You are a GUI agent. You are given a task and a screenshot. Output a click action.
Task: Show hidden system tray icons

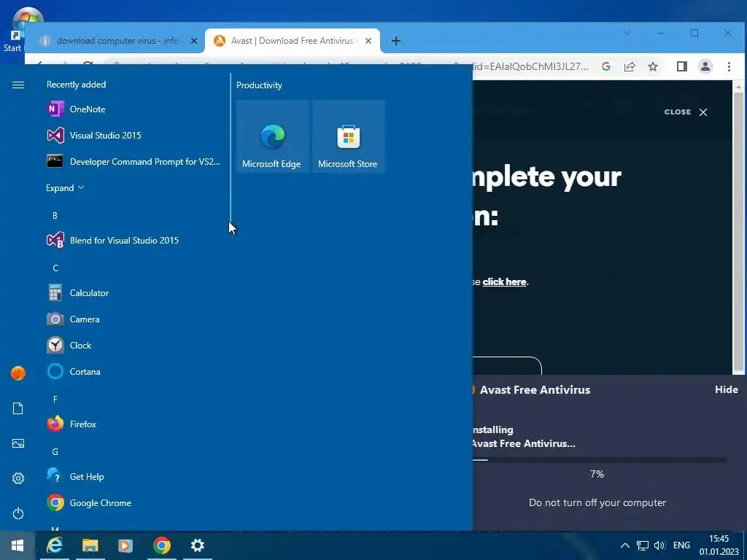pyautogui.click(x=625, y=545)
